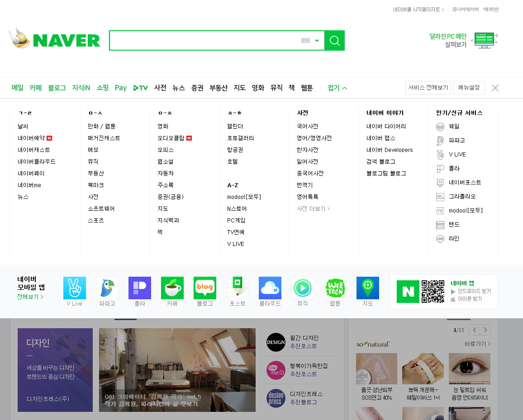This screenshot has height=420, width=523.
Task: Click 사전 더보기 link
Action: (313, 209)
